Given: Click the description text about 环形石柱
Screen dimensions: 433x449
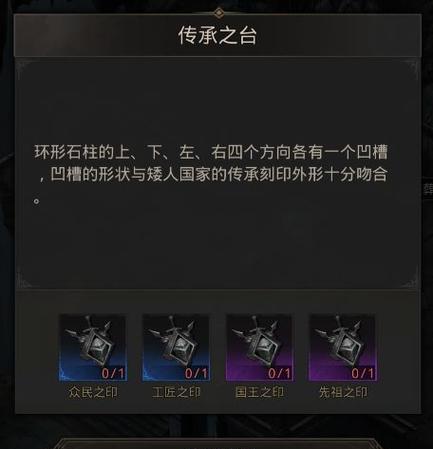Looking at the screenshot, I should tap(211, 174).
